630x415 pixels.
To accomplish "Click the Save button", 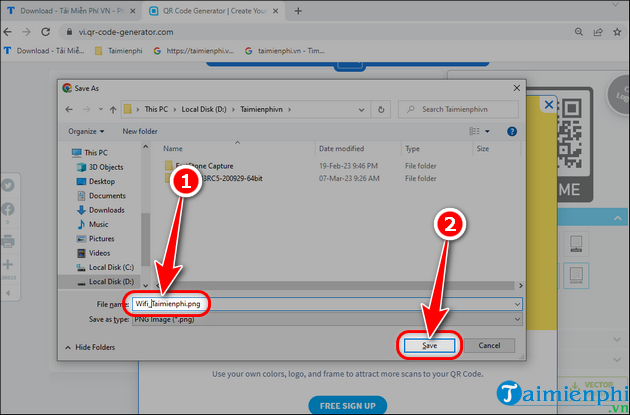I will 429,345.
